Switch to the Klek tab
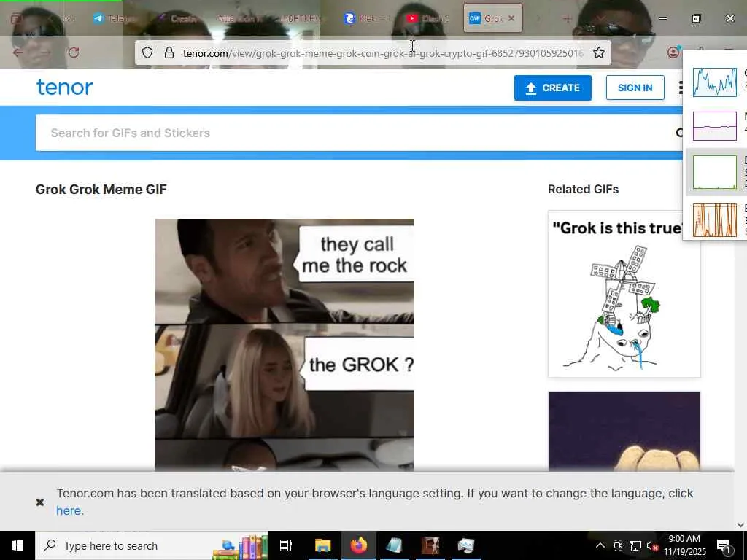747x560 pixels. [366, 18]
